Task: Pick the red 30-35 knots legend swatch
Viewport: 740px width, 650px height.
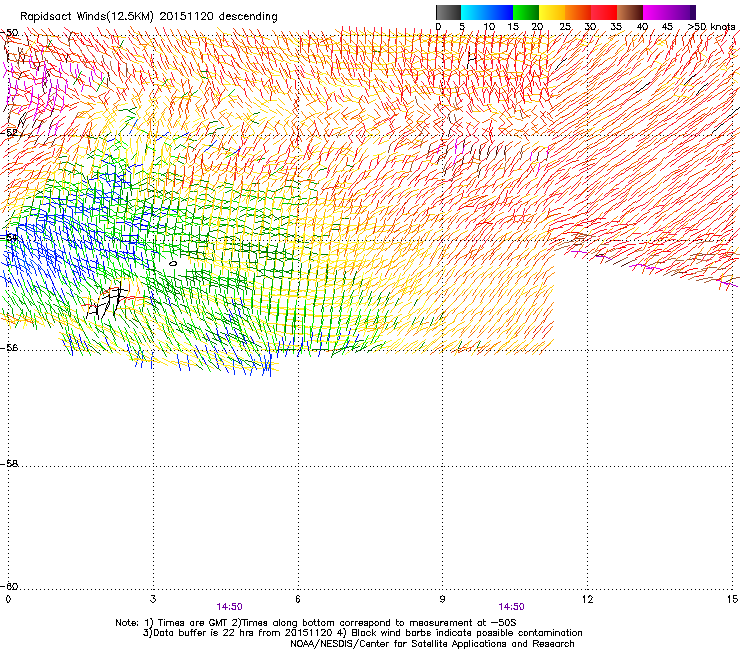Action: click(x=604, y=12)
